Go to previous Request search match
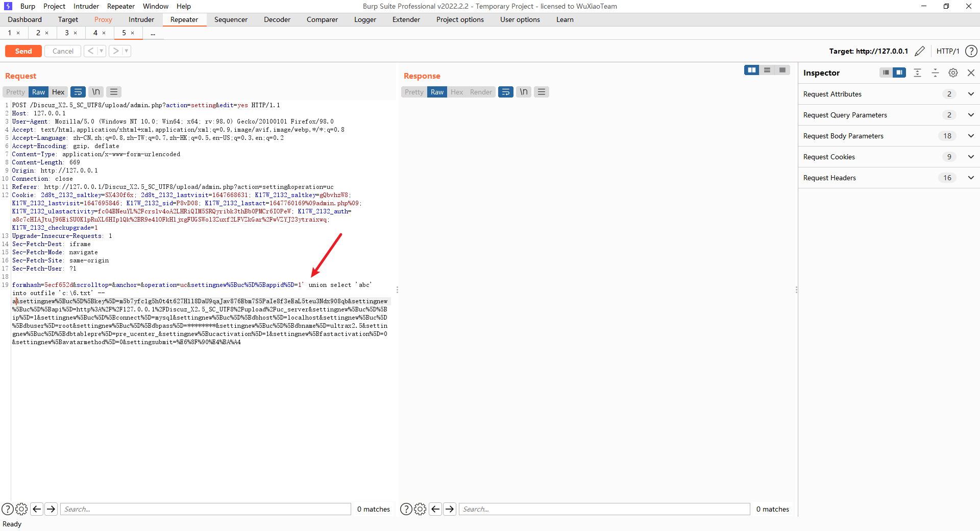Viewport: 980px width, 531px height. point(37,509)
